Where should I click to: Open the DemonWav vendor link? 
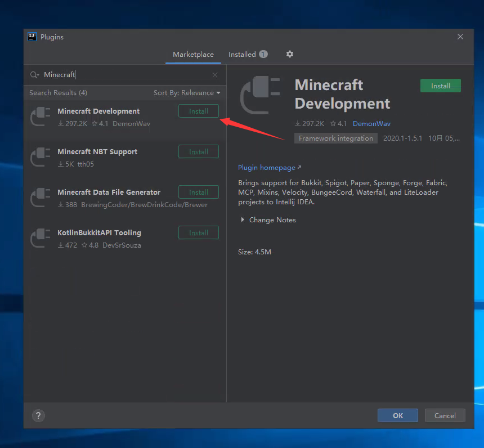click(x=371, y=124)
